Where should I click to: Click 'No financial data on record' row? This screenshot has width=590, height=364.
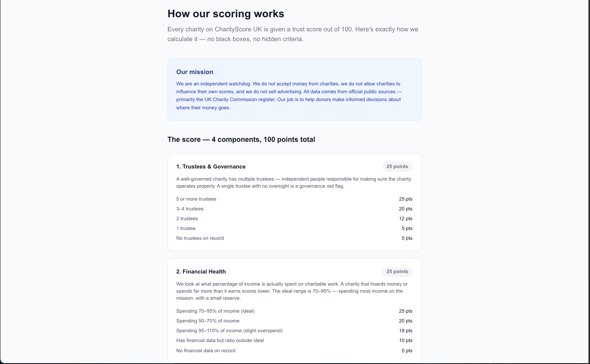[x=294, y=351]
